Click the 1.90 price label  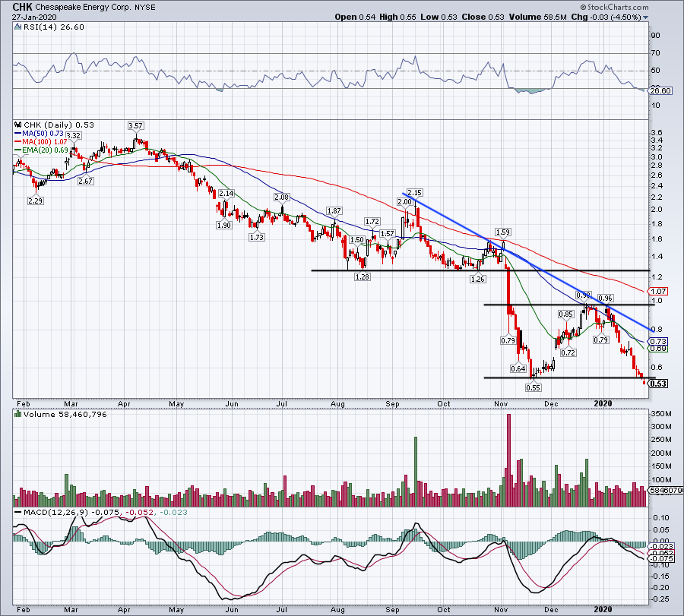click(x=223, y=226)
